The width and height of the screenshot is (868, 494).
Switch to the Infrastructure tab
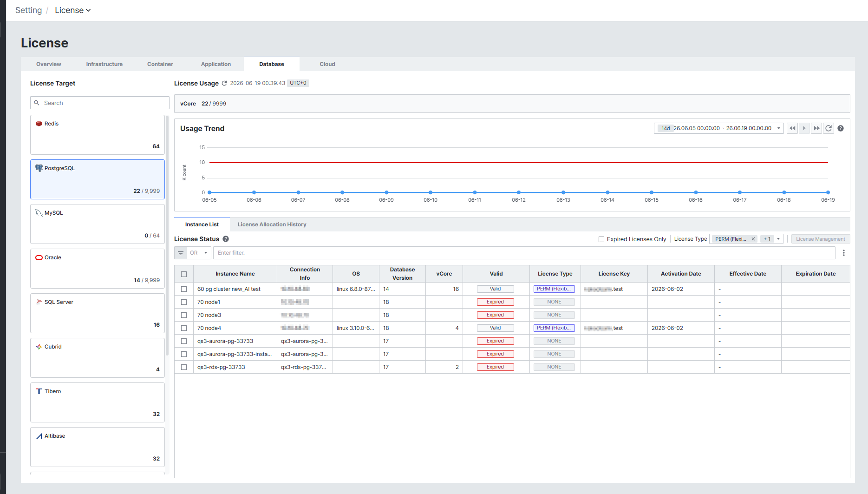click(104, 64)
